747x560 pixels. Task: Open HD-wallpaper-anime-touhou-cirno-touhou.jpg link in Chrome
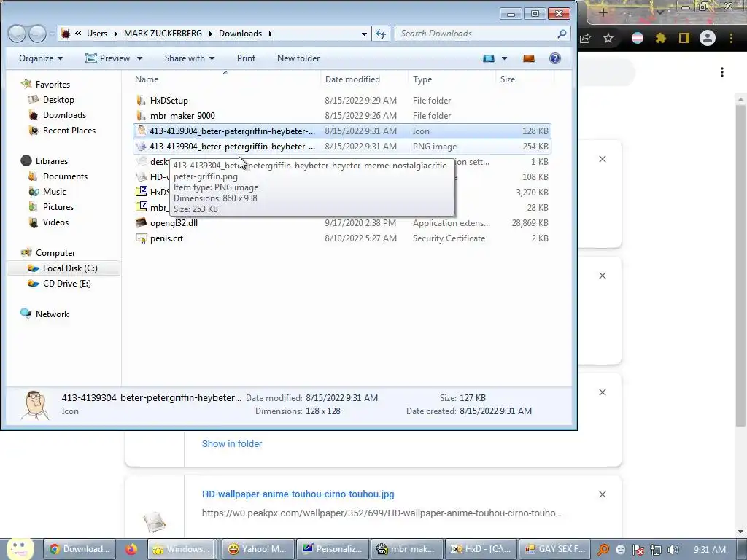click(298, 494)
